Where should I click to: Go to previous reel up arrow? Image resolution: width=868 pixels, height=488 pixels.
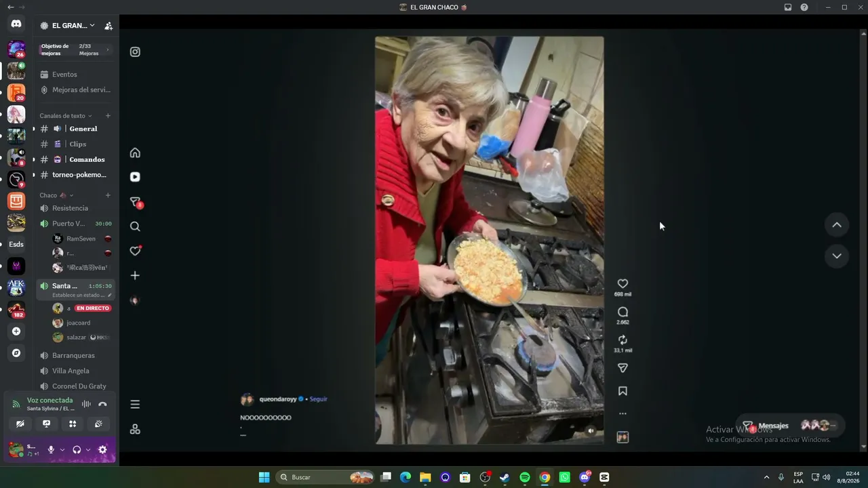coord(837,225)
